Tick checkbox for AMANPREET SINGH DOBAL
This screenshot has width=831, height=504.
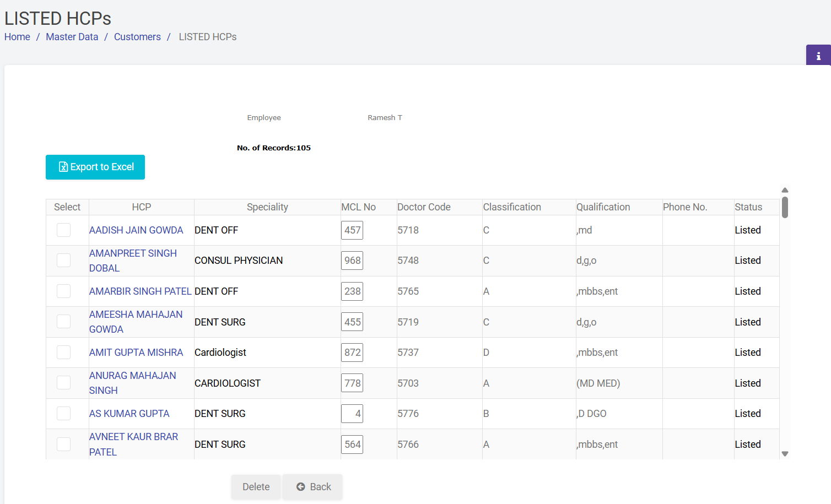(x=64, y=261)
